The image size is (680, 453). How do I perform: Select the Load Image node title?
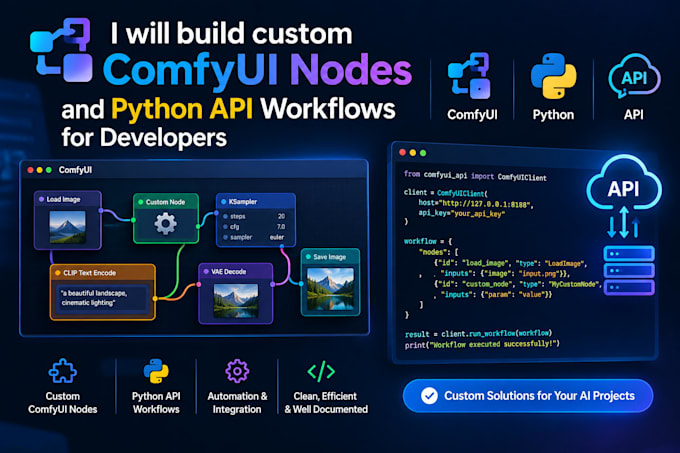pos(63,199)
